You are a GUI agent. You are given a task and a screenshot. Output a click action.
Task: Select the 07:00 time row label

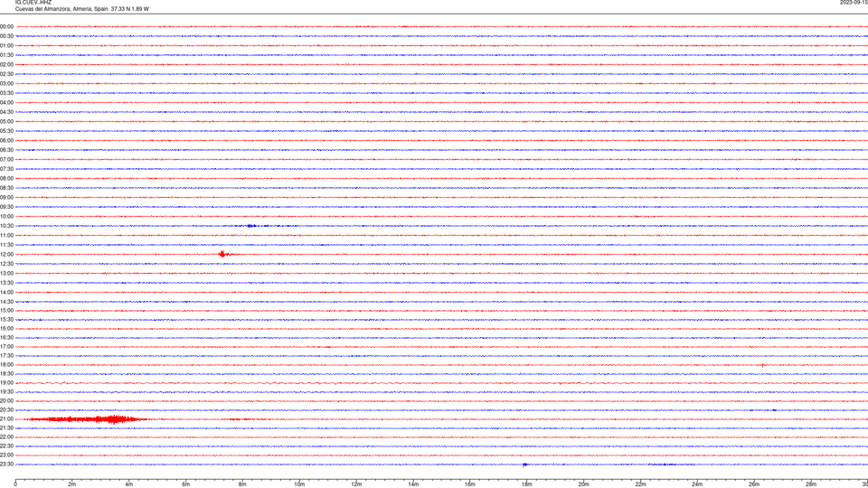click(6, 159)
